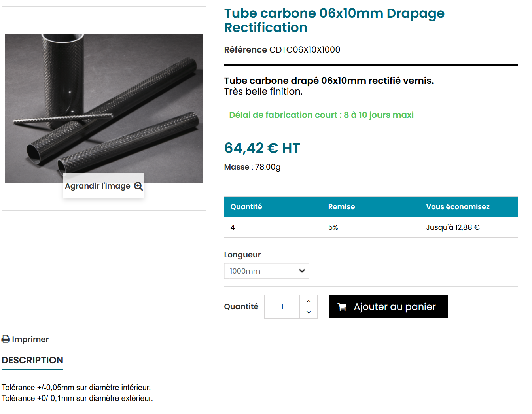Decrease quantity with the down arrow
This screenshot has width=532, height=414.
pyautogui.click(x=309, y=312)
